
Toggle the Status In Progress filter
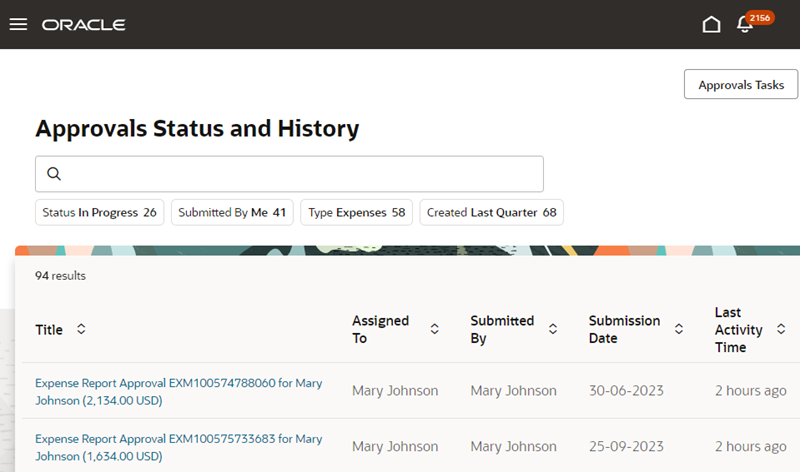[x=100, y=212]
